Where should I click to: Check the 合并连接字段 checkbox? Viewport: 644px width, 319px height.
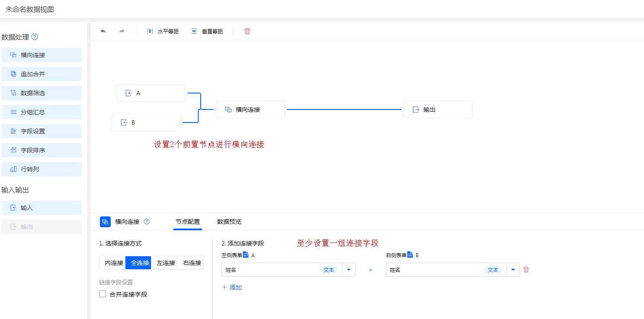103,294
